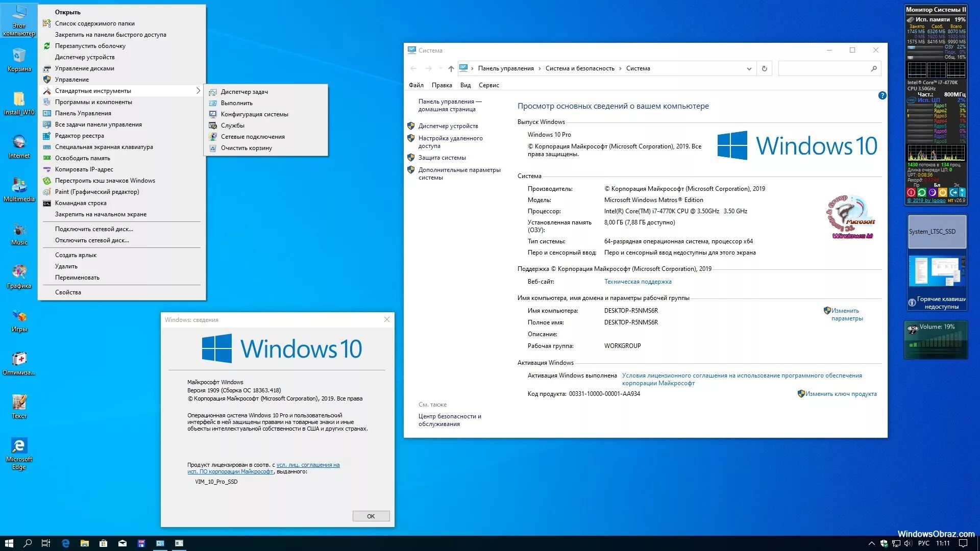Open the Текст desktop icon
This screenshot has width=980, height=551.
click(x=19, y=407)
